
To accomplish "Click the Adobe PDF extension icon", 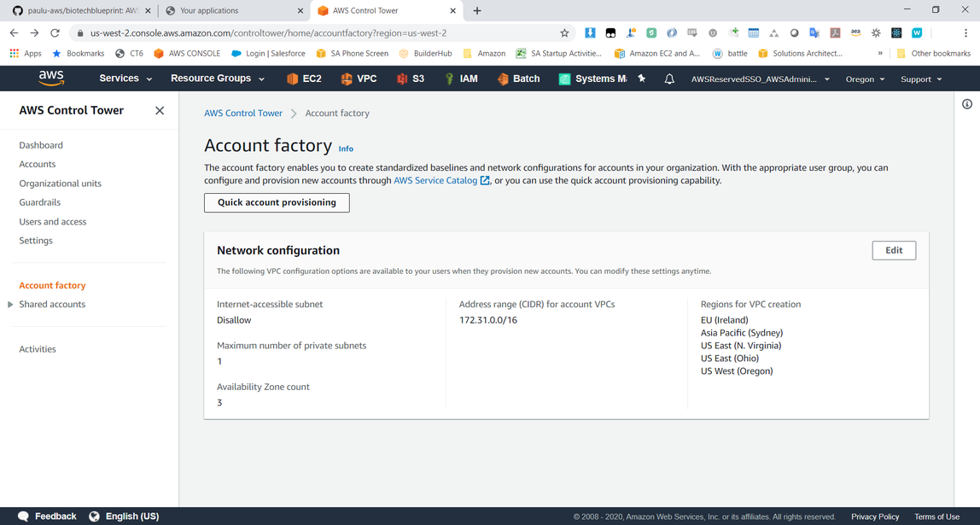I will pos(835,33).
